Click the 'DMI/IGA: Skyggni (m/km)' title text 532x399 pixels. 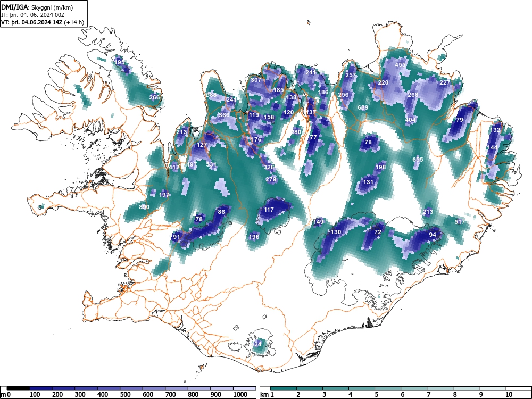coord(37,7)
